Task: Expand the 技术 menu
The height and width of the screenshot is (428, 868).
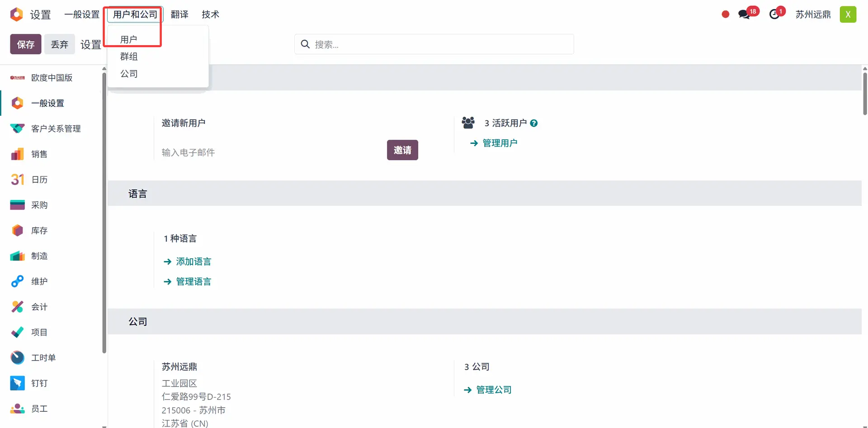Action: [210, 14]
